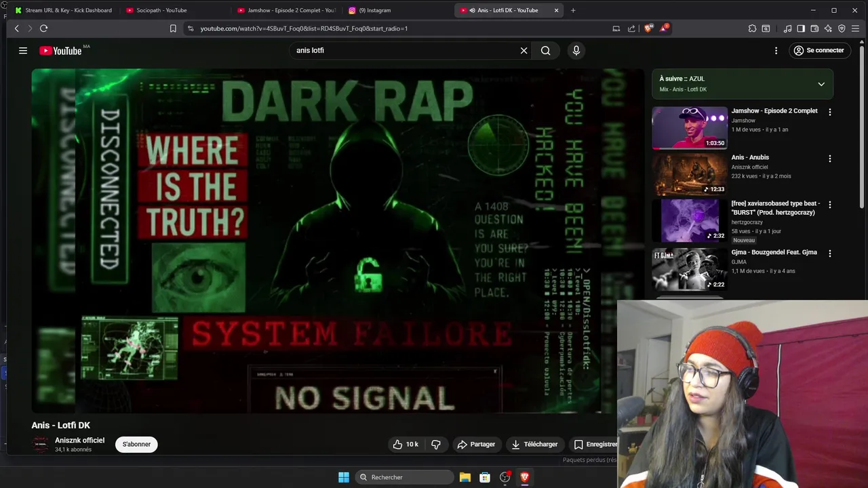Open options for Anis - Anubis video
This screenshot has width=868, height=488.
pos(829,159)
